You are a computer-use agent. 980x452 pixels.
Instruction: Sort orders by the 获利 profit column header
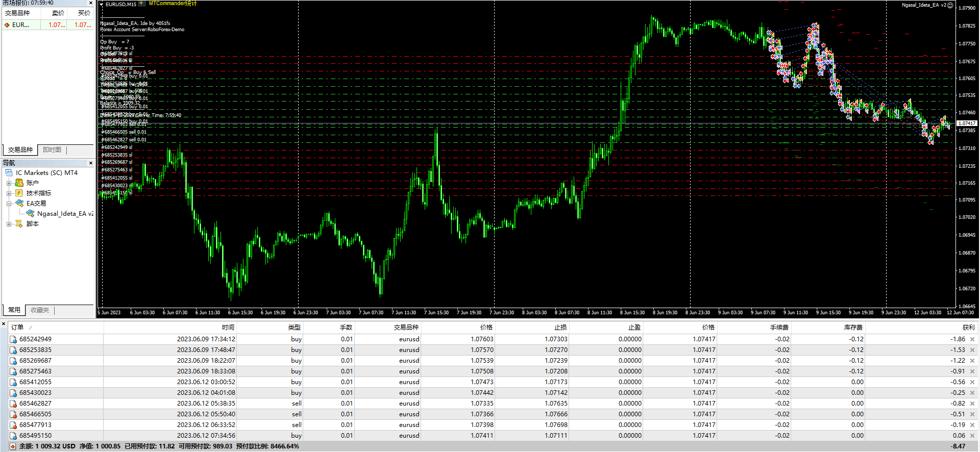click(968, 328)
